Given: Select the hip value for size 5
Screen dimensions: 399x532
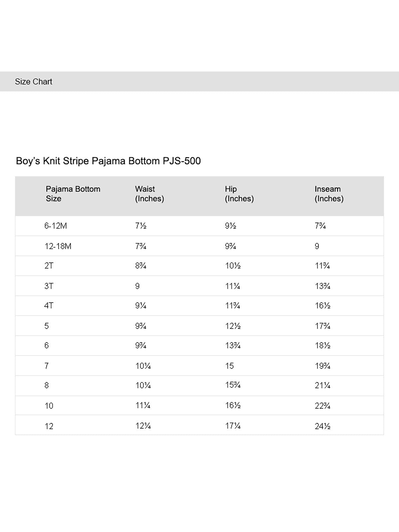Looking at the screenshot, I should (233, 326).
